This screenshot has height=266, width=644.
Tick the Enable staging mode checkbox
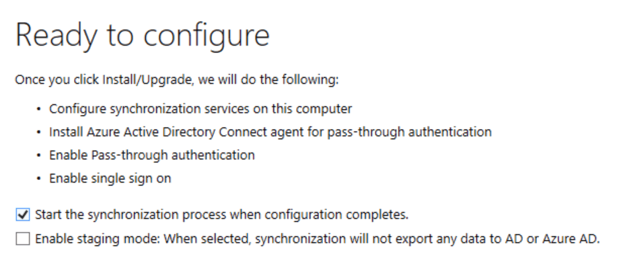[x=23, y=238]
